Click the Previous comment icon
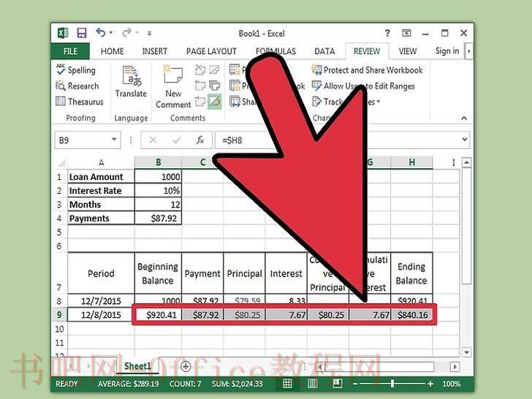 (200, 85)
